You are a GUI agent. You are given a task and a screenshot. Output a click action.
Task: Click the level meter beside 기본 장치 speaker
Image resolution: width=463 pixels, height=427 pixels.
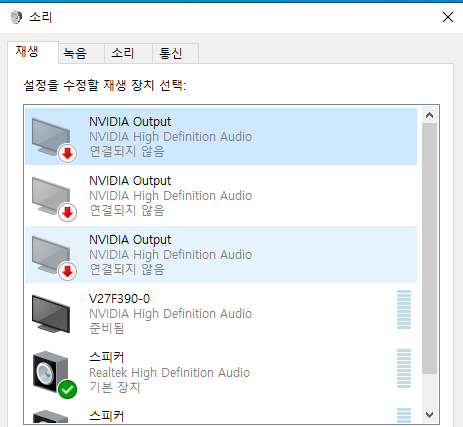click(404, 369)
